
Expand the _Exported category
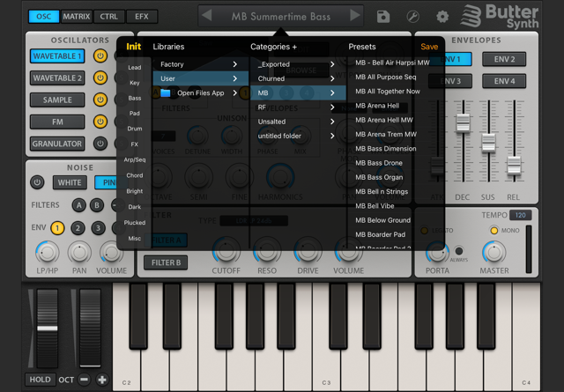pyautogui.click(x=298, y=64)
